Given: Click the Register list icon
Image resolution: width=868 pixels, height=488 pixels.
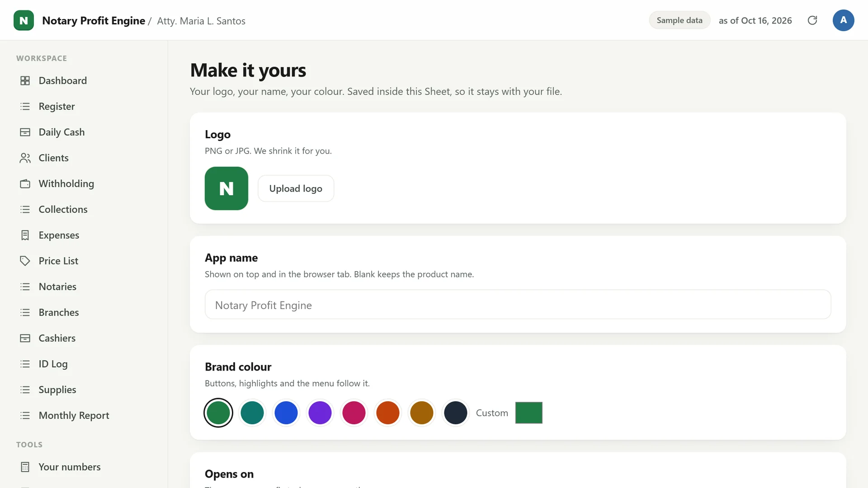Looking at the screenshot, I should 25,106.
